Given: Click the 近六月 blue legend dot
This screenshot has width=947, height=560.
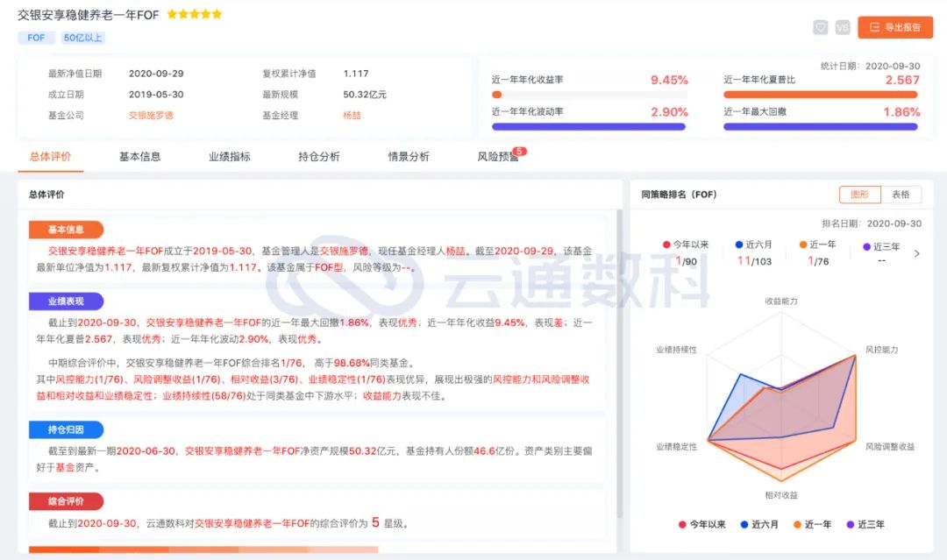Looking at the screenshot, I should pos(739,246).
